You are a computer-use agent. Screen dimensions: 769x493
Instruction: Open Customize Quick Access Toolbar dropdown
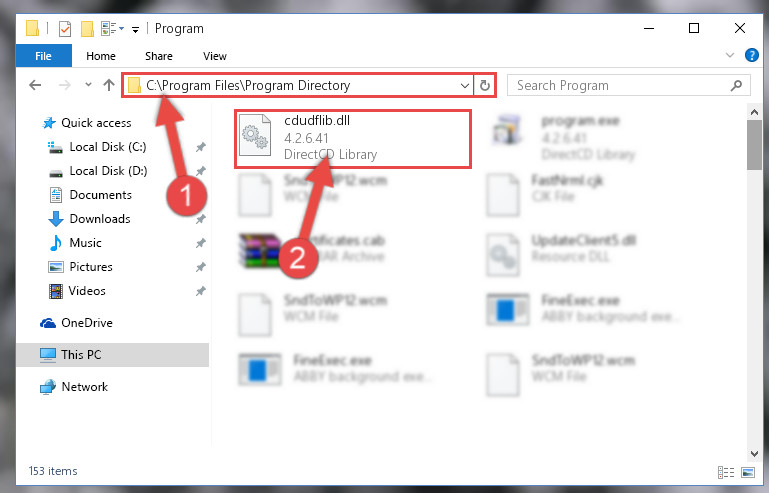tap(135, 30)
